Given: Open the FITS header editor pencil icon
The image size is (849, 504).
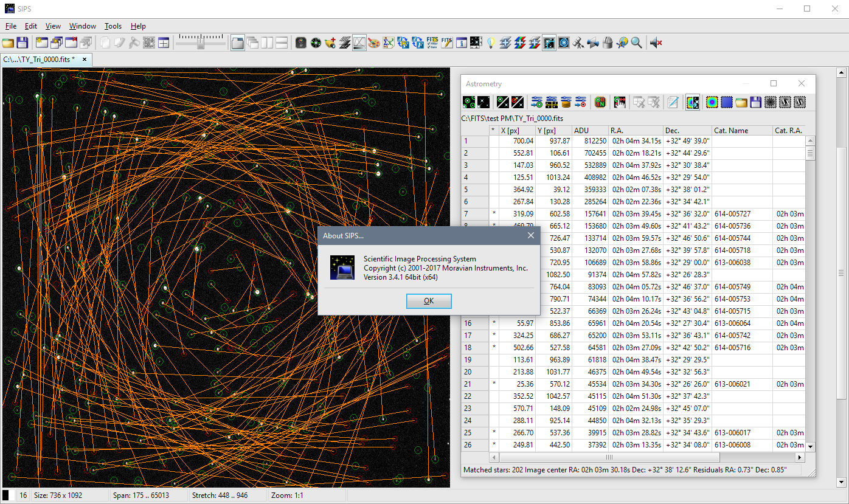Looking at the screenshot, I should pos(447,43).
